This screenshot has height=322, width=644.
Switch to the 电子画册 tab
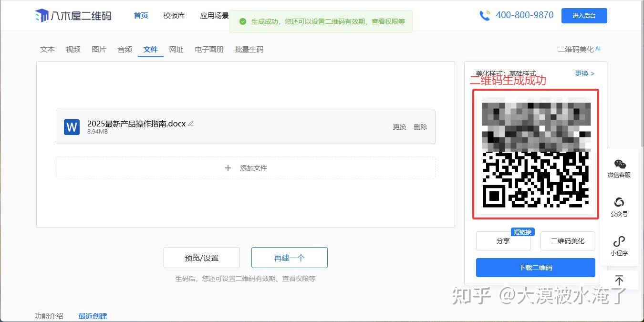[209, 49]
